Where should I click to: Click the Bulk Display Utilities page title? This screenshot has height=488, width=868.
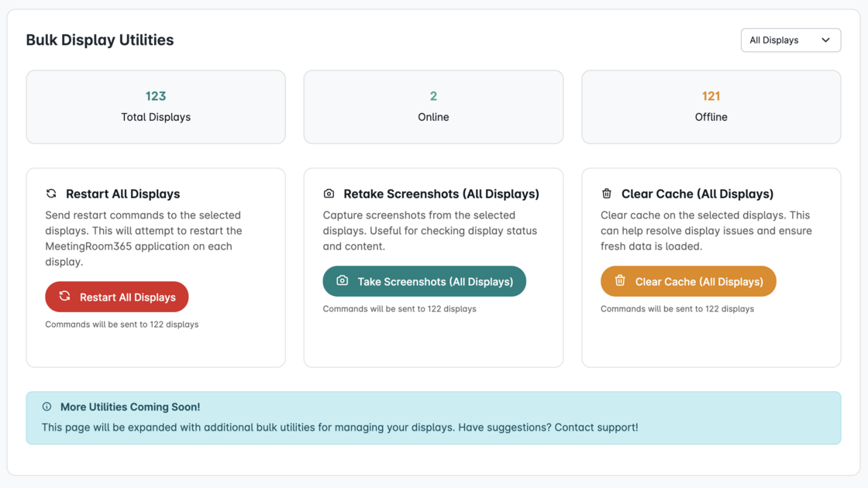pos(100,40)
